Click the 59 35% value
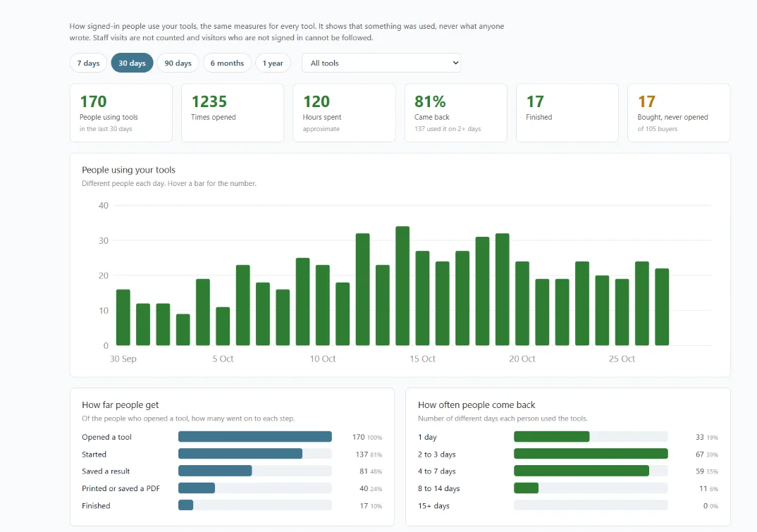This screenshot has width=757, height=532. 707,471
